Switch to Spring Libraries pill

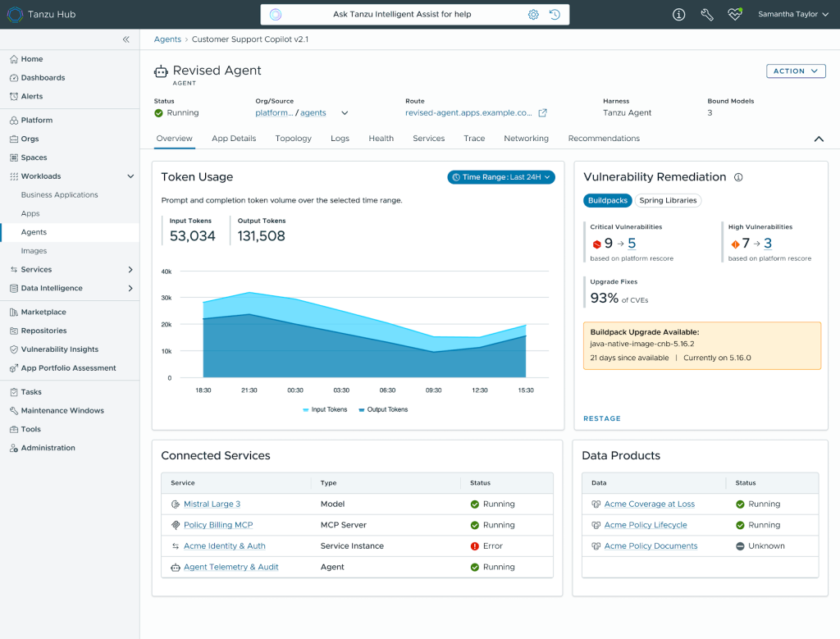(x=668, y=200)
